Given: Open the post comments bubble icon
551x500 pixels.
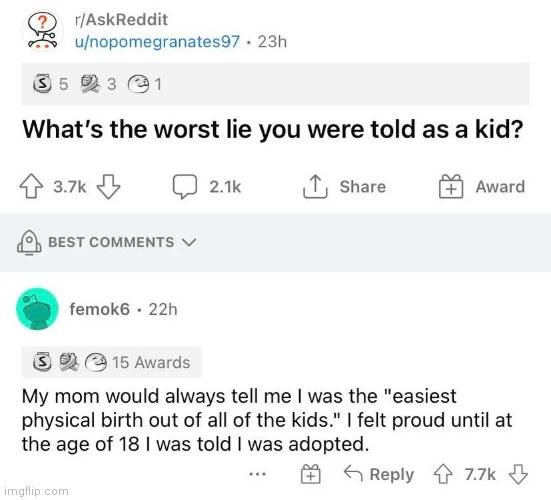Looking at the screenshot, I should [185, 186].
